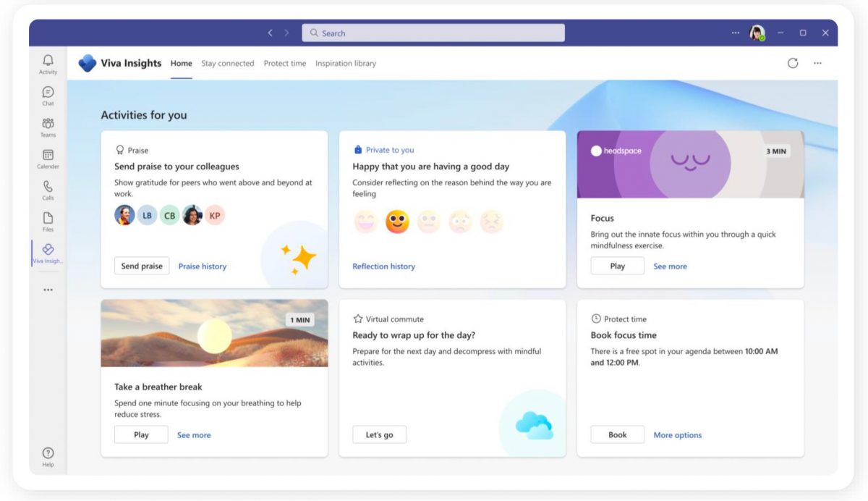The height and width of the screenshot is (501, 868).
Task: Click the Search bar at the top
Action: [433, 33]
